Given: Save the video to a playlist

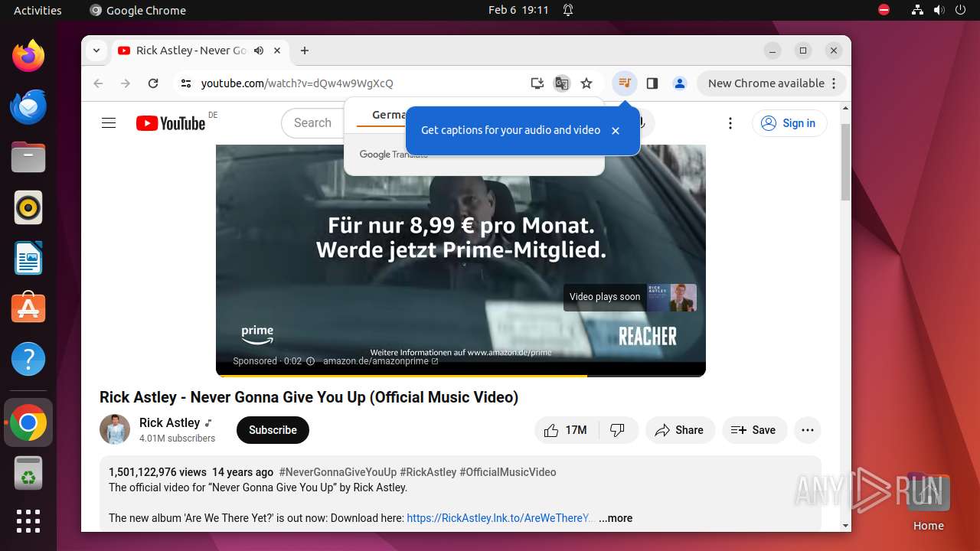Looking at the screenshot, I should [x=754, y=430].
